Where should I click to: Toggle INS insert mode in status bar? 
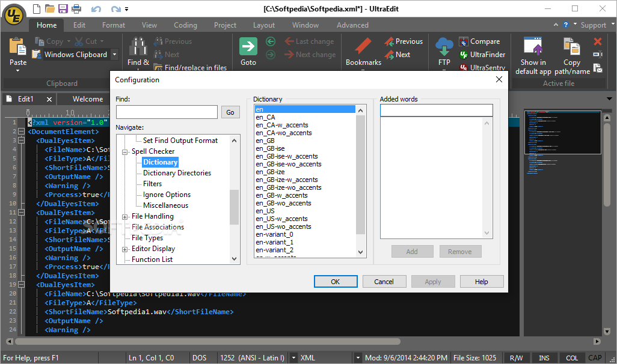coord(544,358)
